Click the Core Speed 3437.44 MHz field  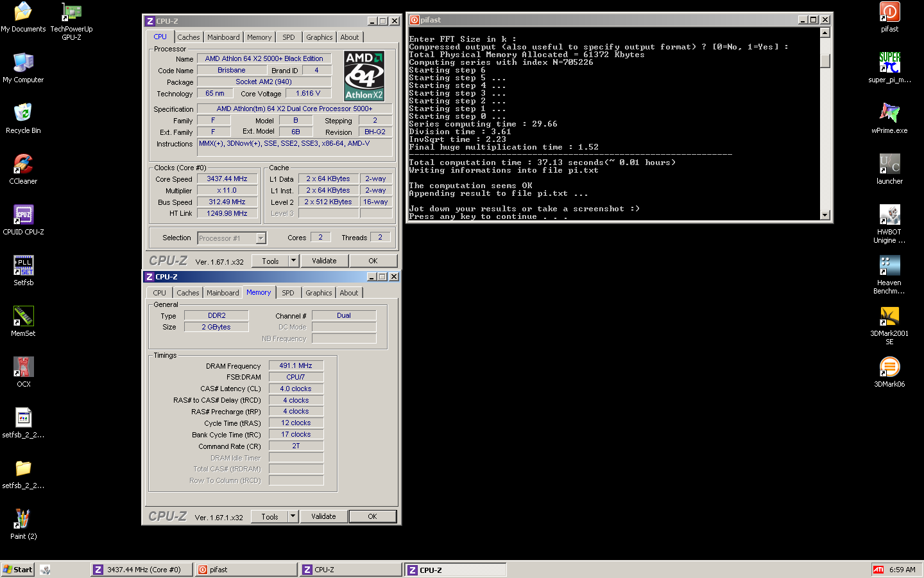227,179
